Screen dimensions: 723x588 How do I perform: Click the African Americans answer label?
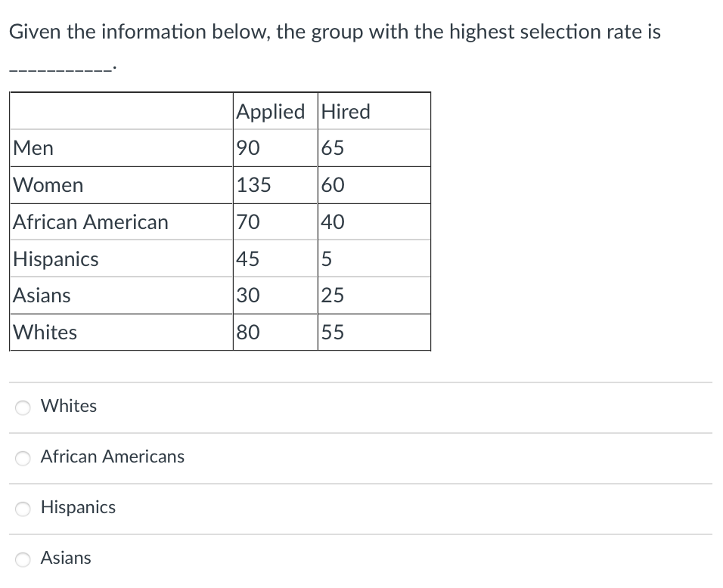[x=113, y=456]
